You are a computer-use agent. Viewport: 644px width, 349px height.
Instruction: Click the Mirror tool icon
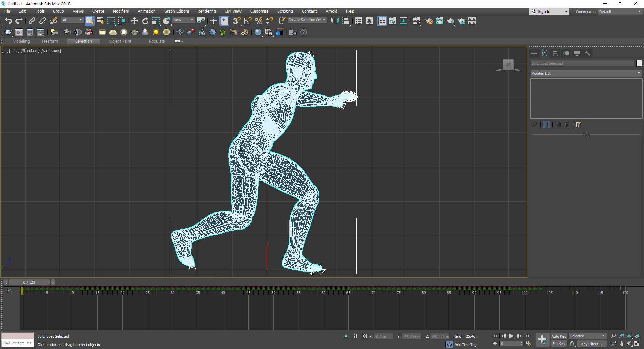334,21
